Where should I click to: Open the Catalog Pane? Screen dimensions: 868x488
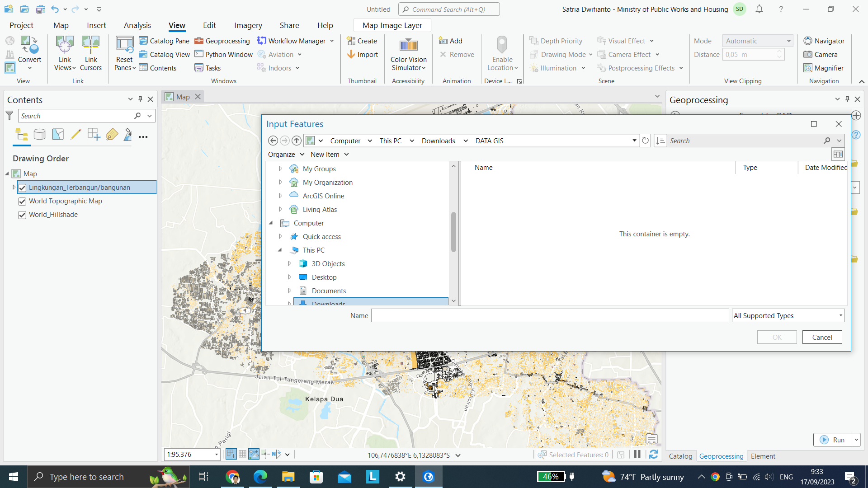164,41
